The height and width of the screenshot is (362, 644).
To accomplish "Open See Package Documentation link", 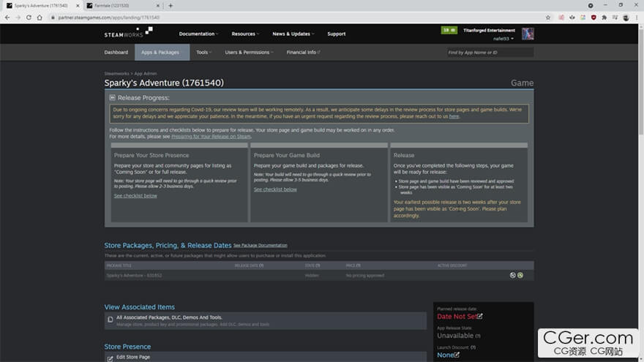I will pos(261,246).
